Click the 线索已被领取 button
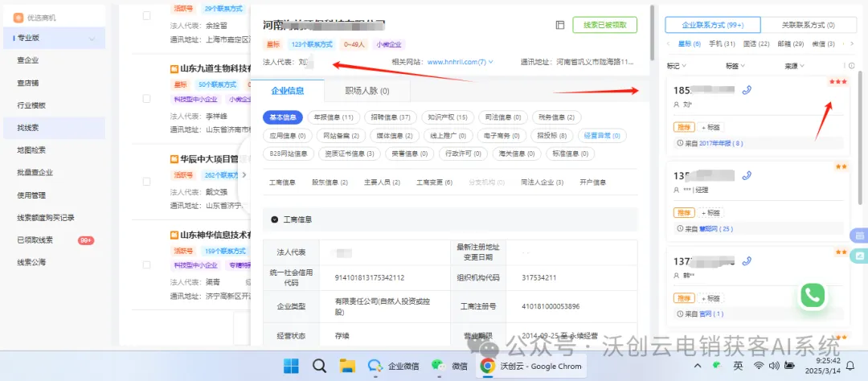This screenshot has width=868, height=381. point(604,25)
